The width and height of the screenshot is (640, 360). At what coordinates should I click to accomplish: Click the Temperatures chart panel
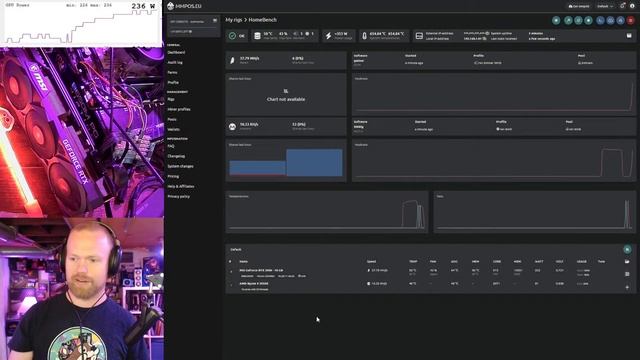pyautogui.click(x=327, y=212)
